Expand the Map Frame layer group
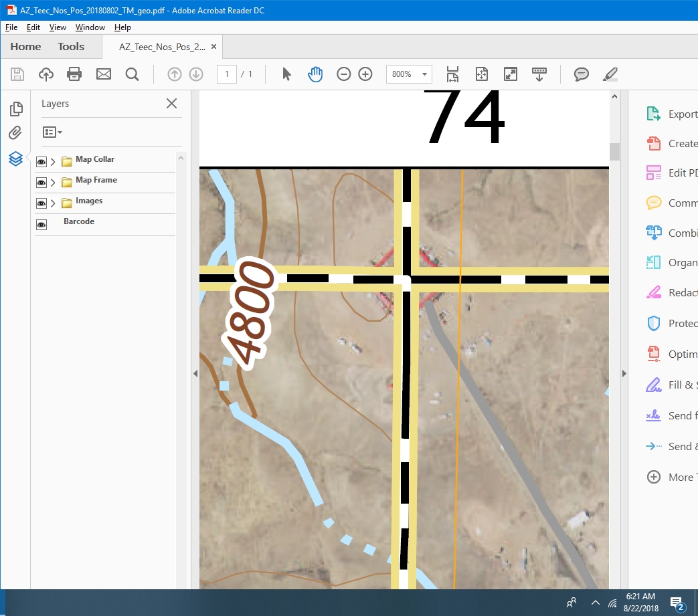This screenshot has height=616, width=698. pyautogui.click(x=53, y=183)
